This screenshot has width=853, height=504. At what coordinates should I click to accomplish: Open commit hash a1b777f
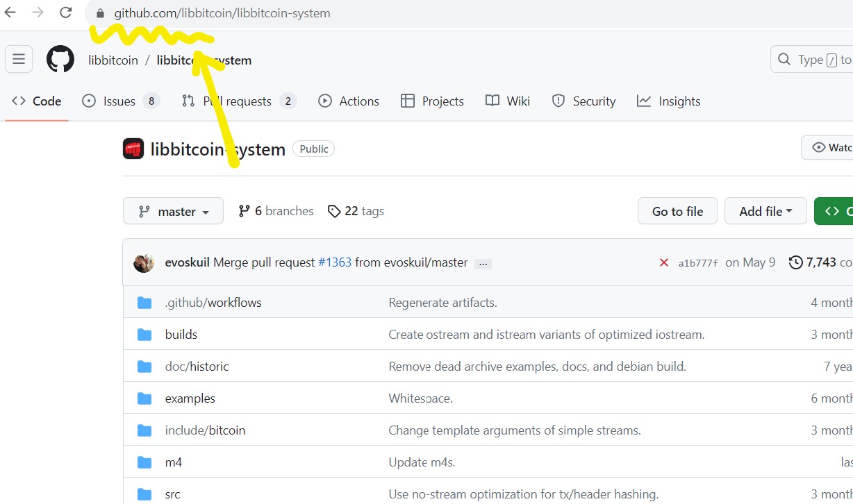click(x=698, y=263)
